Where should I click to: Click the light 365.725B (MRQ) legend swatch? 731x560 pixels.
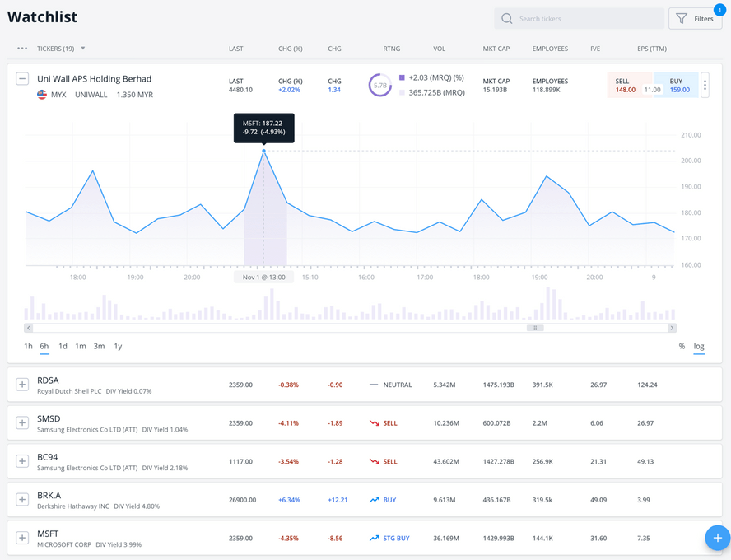tap(402, 92)
